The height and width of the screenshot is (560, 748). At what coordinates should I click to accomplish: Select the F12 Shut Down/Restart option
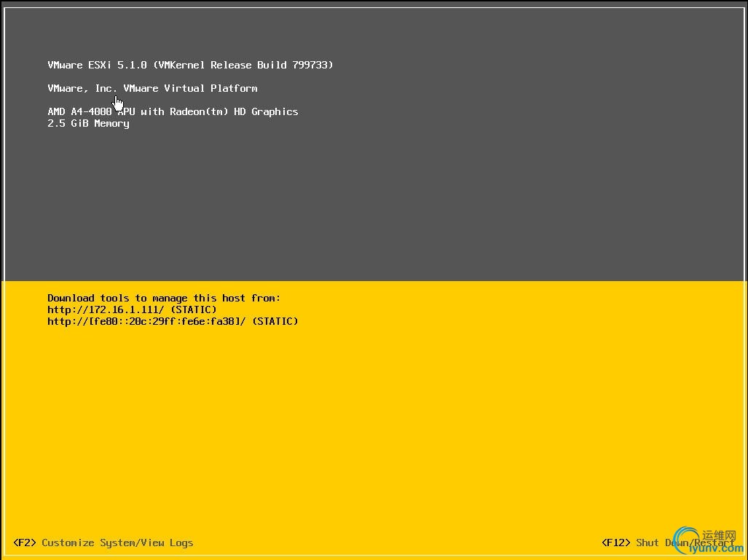pos(668,543)
